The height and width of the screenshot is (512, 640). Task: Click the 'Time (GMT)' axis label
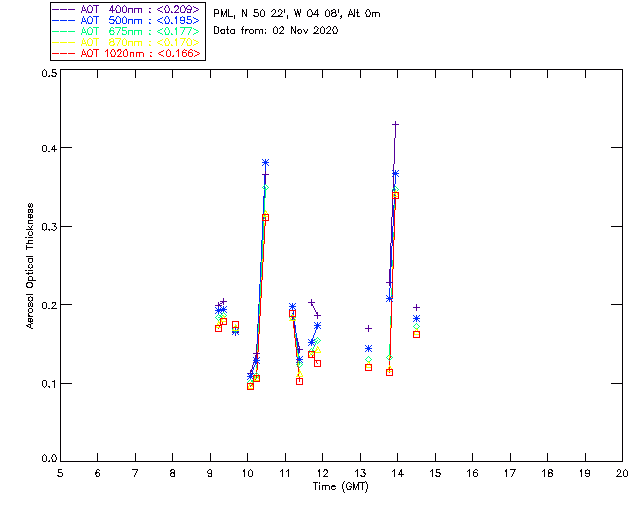pyautogui.click(x=340, y=487)
